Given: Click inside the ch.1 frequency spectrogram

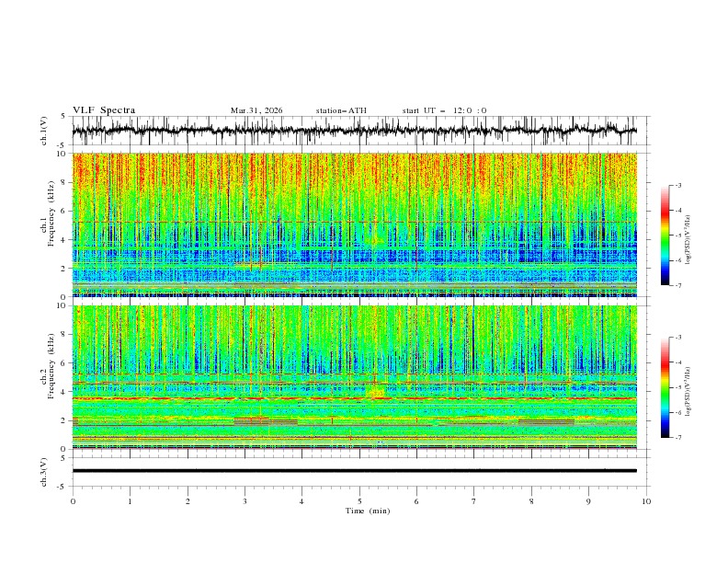Looking at the screenshot, I should click(355, 224).
